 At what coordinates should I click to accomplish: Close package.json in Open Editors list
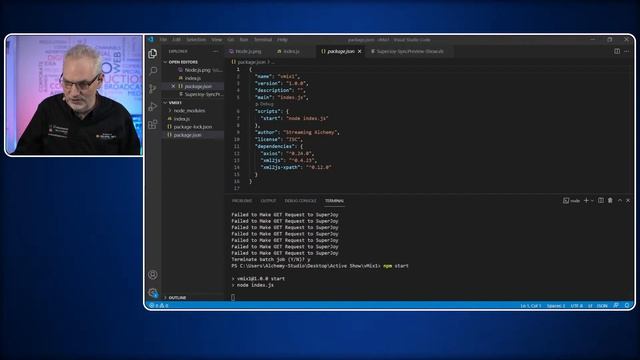(x=173, y=86)
